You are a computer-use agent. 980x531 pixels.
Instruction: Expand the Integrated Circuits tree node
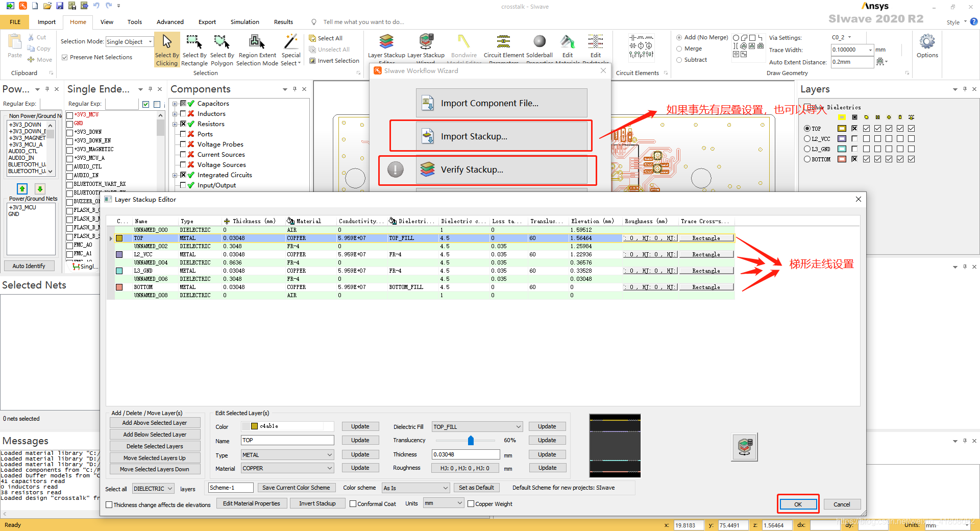click(x=175, y=175)
